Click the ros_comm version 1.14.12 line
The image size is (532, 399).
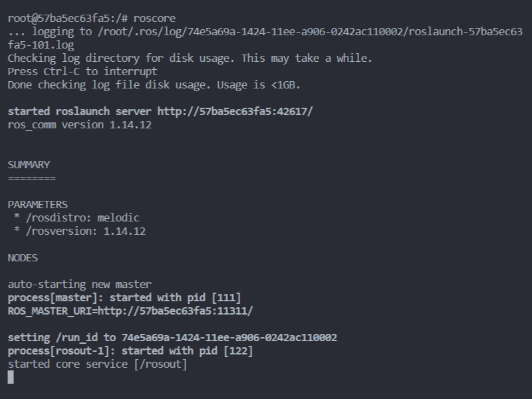(80, 125)
